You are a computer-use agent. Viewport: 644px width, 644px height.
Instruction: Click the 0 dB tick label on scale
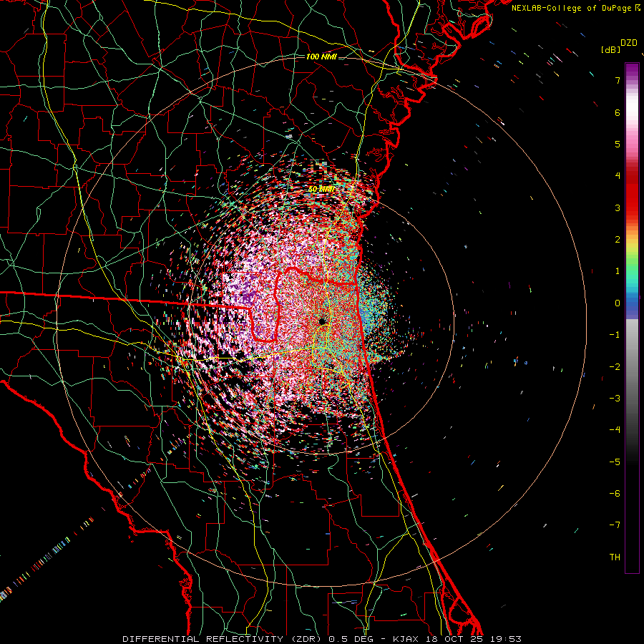[618, 303]
